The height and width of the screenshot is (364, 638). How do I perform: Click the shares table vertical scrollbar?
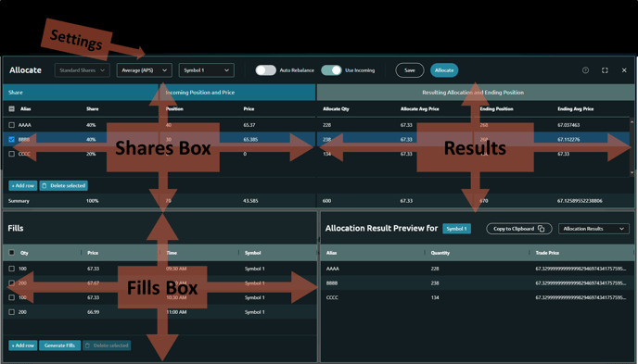(x=632, y=147)
